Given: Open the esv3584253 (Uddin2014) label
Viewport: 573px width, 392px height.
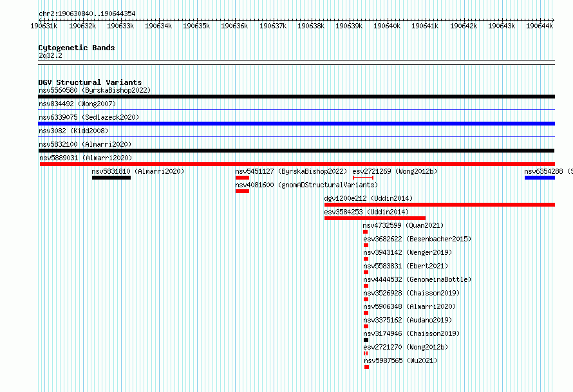Looking at the screenshot, I should pyautogui.click(x=366, y=212).
